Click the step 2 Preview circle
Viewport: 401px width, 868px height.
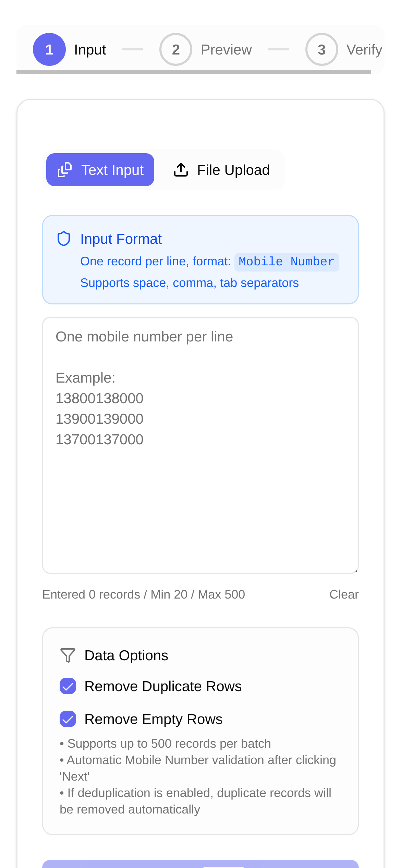175,49
